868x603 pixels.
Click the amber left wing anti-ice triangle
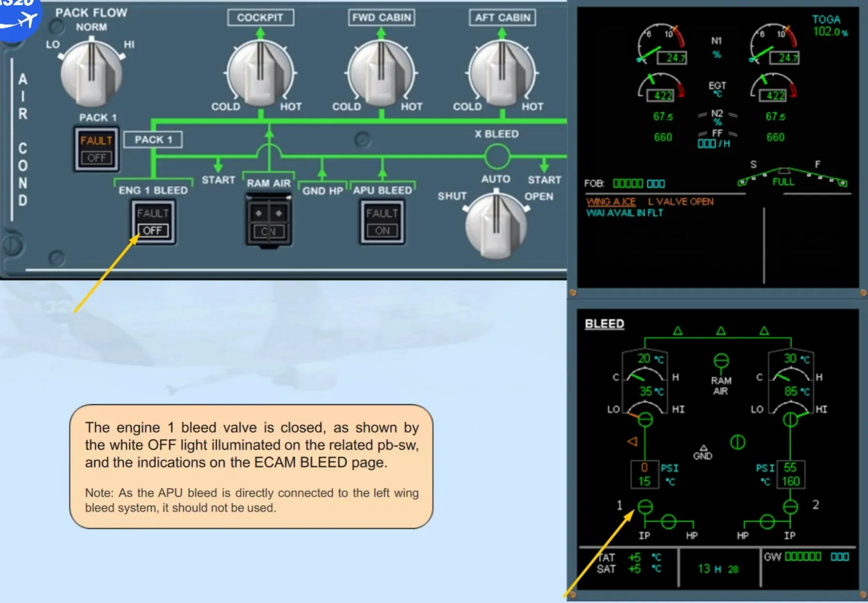[x=632, y=441]
